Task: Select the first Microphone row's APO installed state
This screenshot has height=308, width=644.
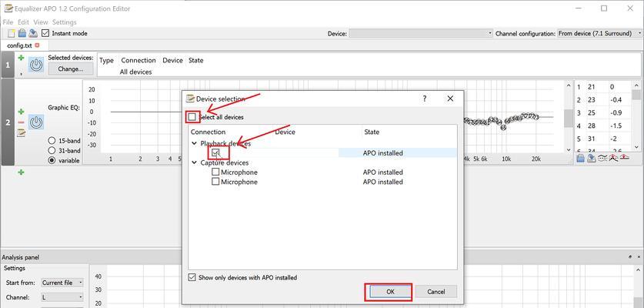Action: tap(383, 172)
